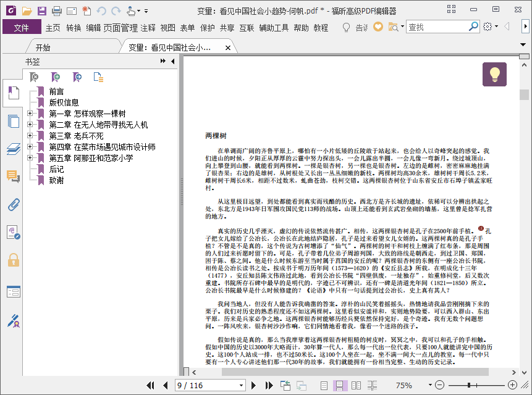This screenshot has height=395, width=532.
Task: Open the settings gear icon near search
Action: (488, 27)
